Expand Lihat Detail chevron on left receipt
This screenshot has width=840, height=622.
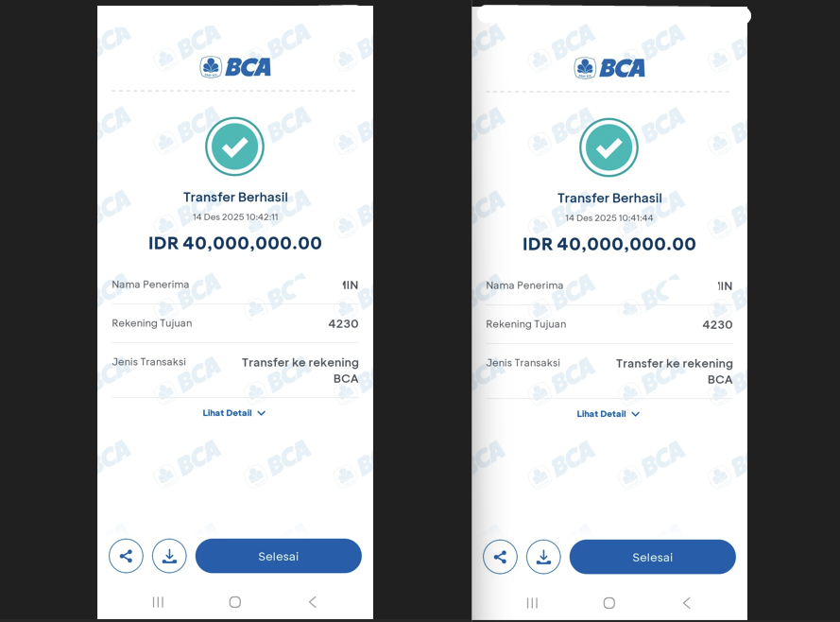262,413
